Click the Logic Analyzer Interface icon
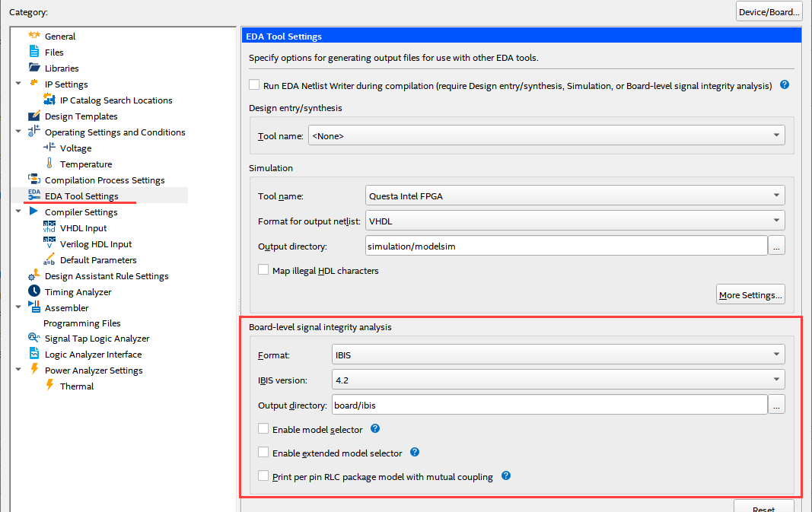 (x=34, y=353)
